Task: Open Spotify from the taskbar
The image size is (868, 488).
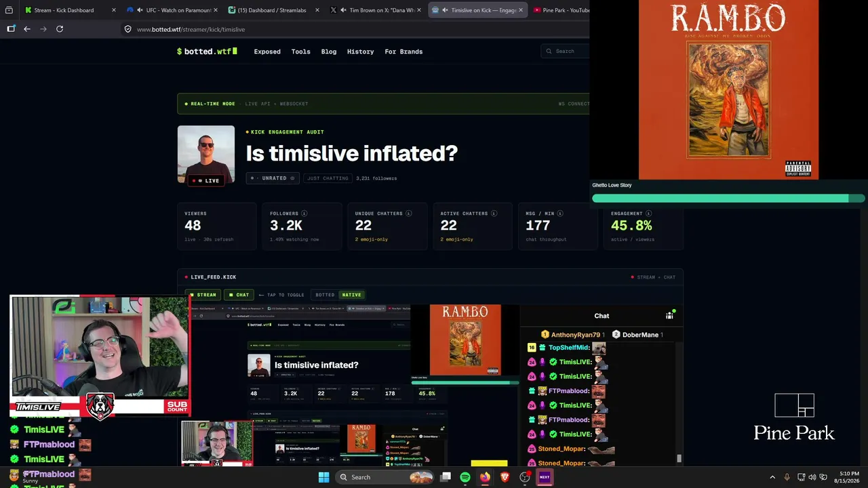Action: pyautogui.click(x=465, y=477)
